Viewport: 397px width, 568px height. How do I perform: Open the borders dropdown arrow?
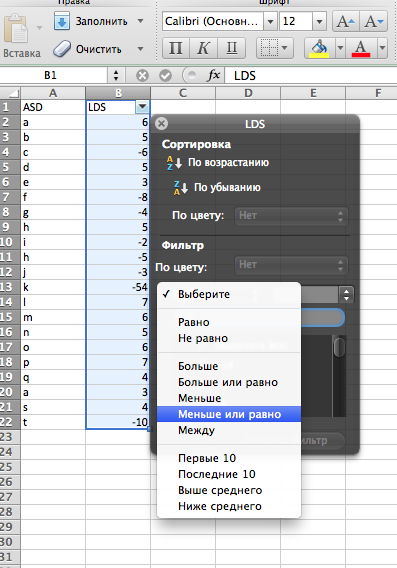(x=285, y=48)
